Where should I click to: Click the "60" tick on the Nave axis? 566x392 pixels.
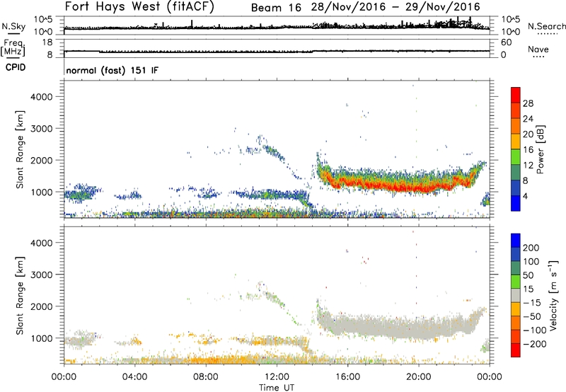[x=506, y=42]
